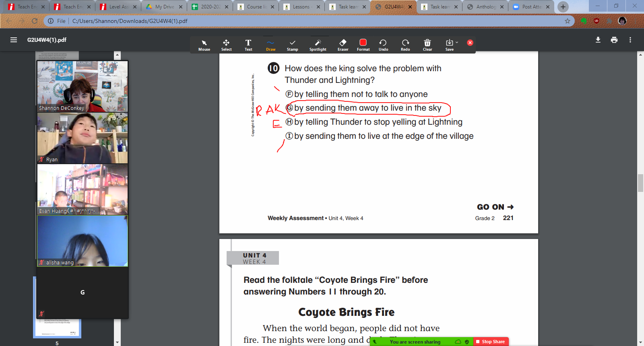Click the green extension icon in toolbar
The height and width of the screenshot is (346, 644).
(584, 21)
